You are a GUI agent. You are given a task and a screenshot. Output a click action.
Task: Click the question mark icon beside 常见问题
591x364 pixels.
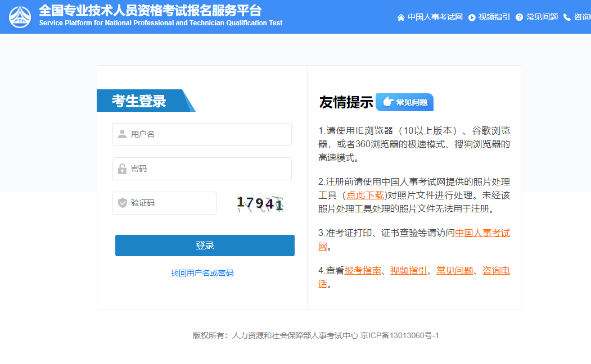[519, 17]
